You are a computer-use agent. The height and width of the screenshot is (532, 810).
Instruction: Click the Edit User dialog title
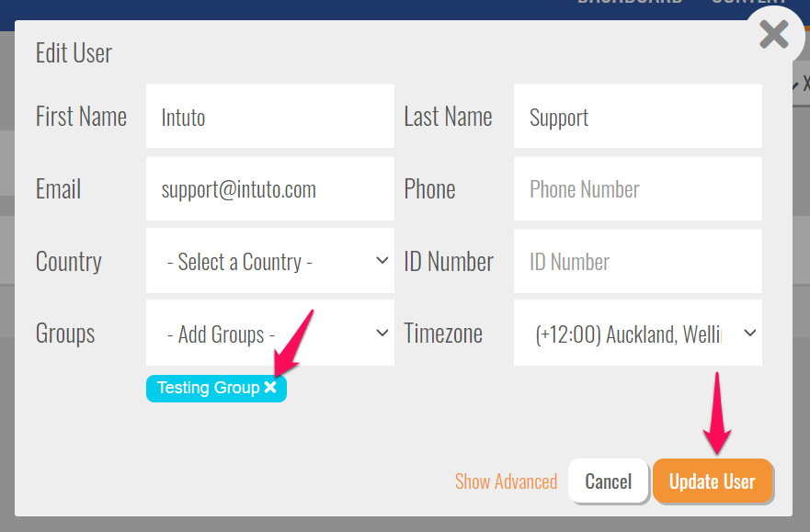point(74,53)
